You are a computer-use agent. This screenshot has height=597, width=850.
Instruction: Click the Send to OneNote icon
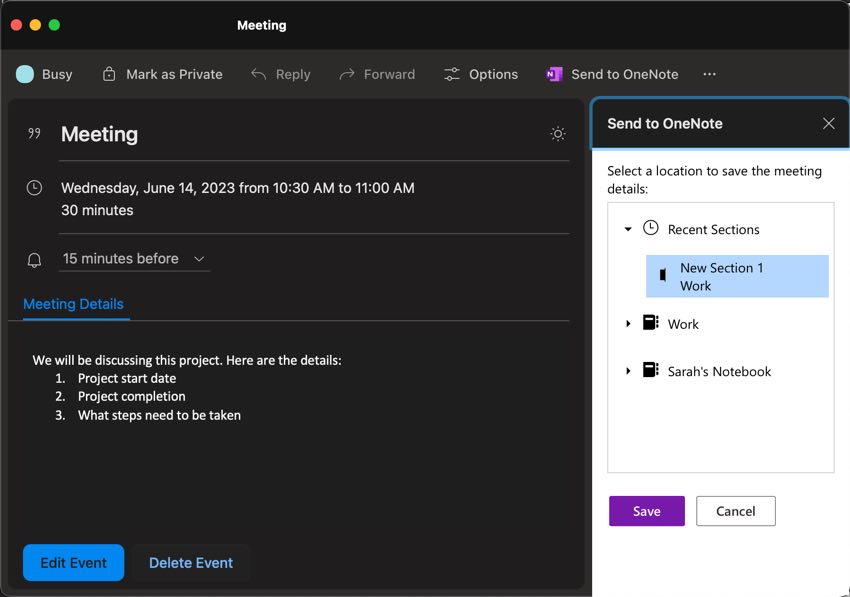(x=553, y=74)
